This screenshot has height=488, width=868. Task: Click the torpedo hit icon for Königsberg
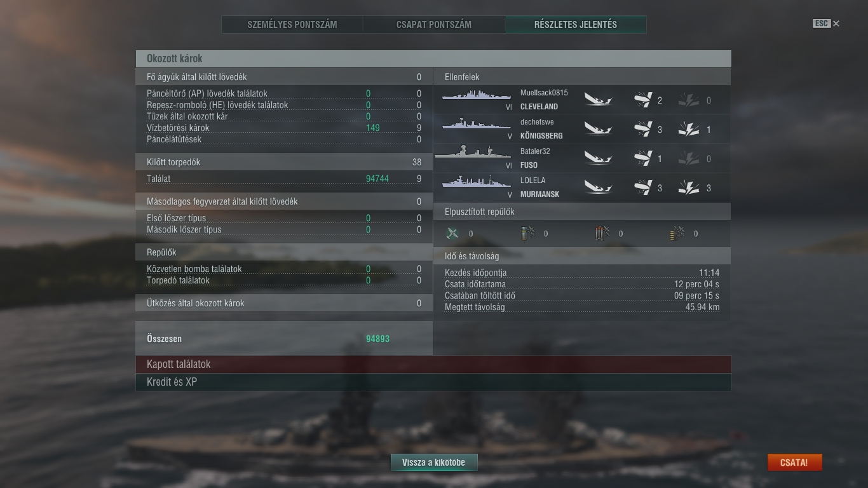(643, 129)
